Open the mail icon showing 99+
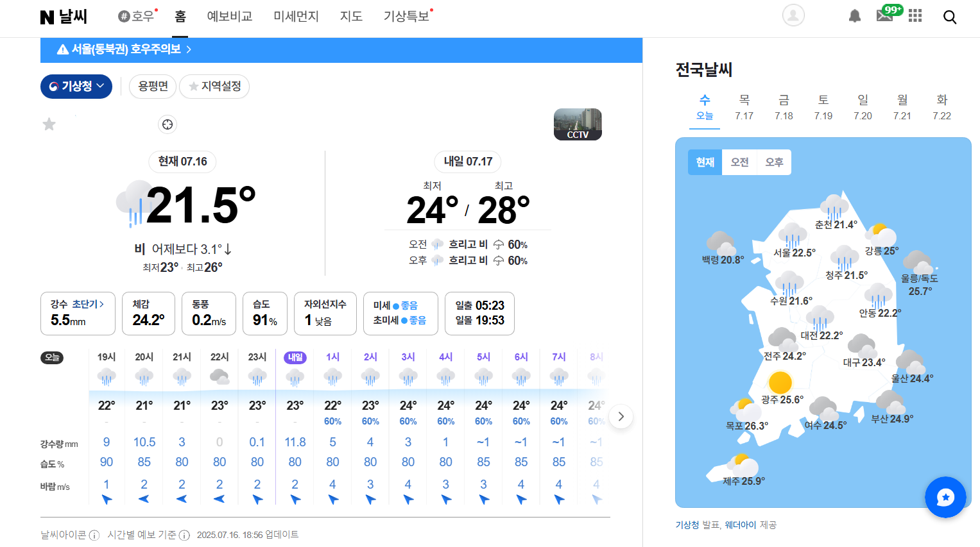This screenshot has width=980, height=547. [x=884, y=16]
